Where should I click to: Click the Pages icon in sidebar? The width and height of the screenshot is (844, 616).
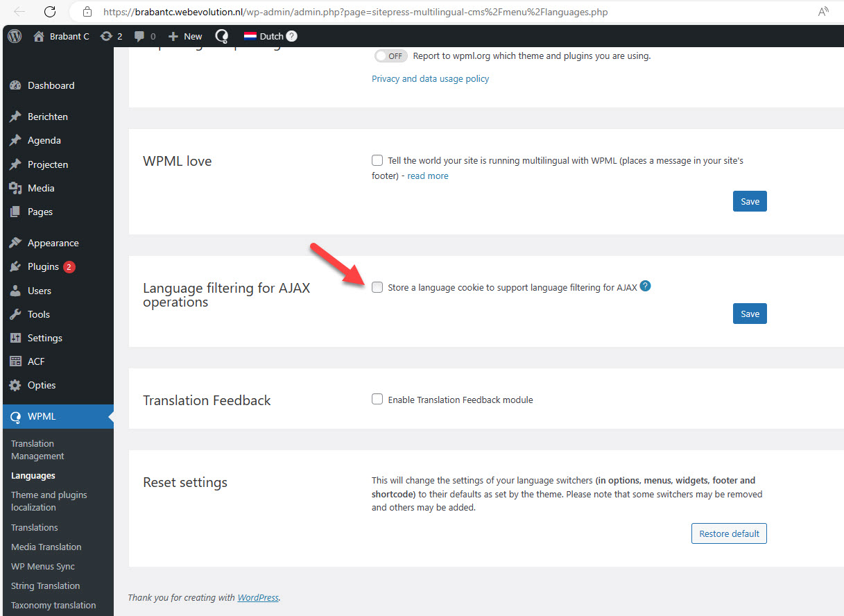(x=15, y=212)
